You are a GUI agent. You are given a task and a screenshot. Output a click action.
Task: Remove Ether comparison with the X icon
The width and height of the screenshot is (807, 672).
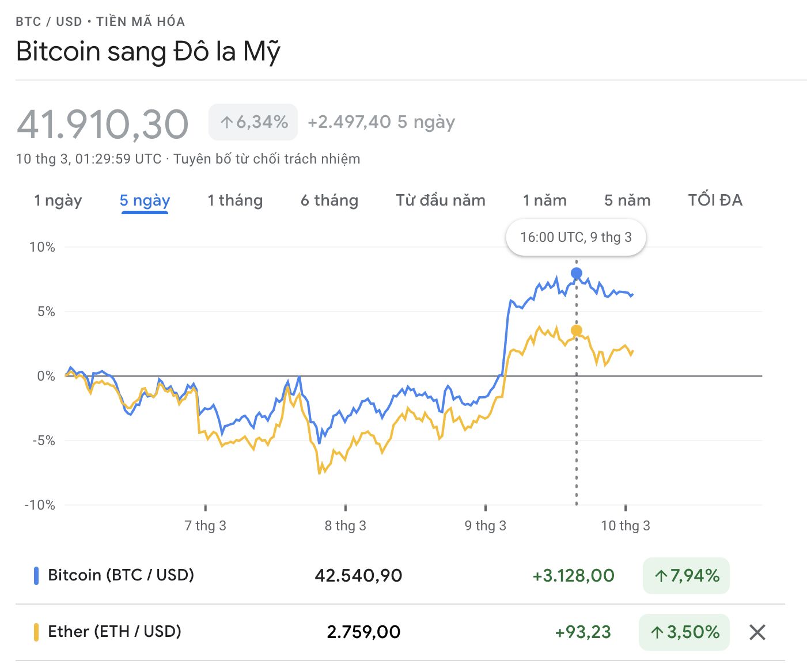click(x=757, y=632)
